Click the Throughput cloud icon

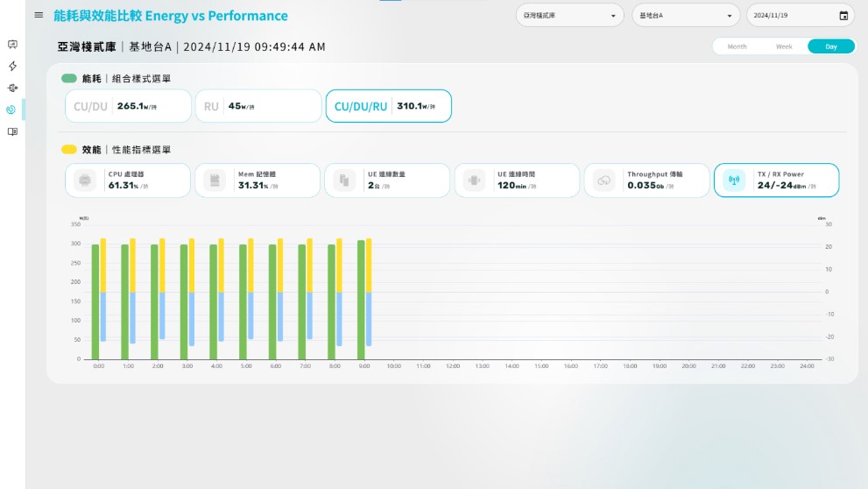603,181
